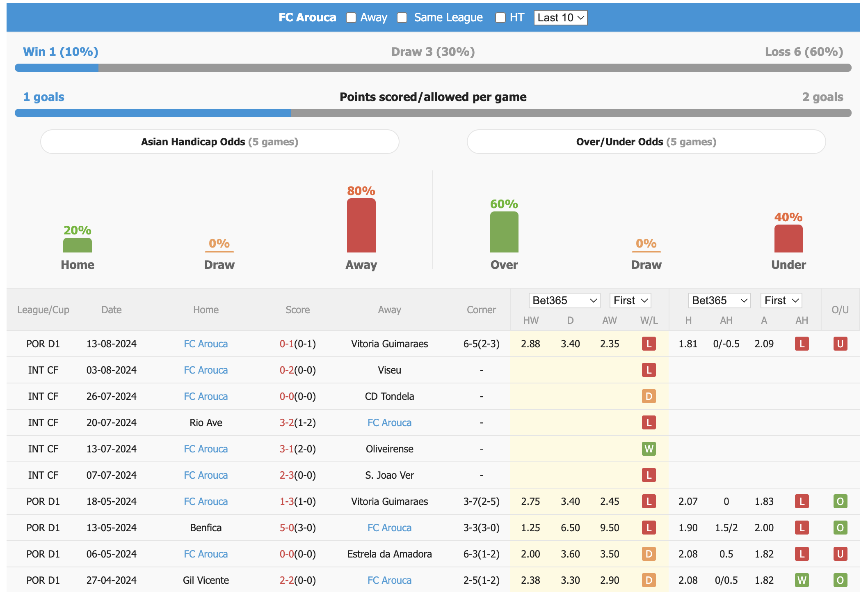868x592 pixels.
Task: Click the Vitoria Guimaraes name on 13-08-2024
Action: click(x=390, y=344)
